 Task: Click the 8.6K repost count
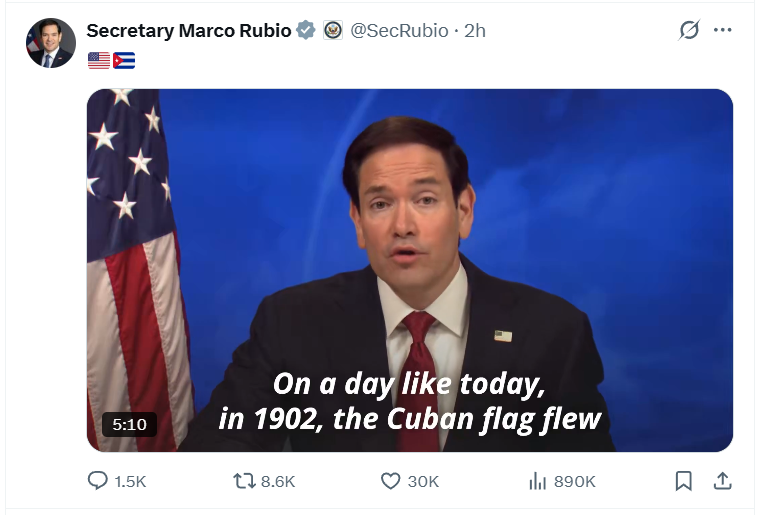278,481
